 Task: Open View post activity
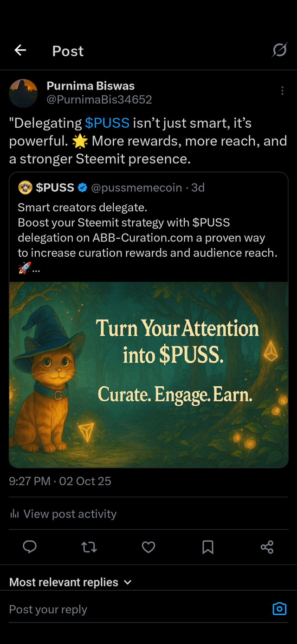[x=63, y=514]
